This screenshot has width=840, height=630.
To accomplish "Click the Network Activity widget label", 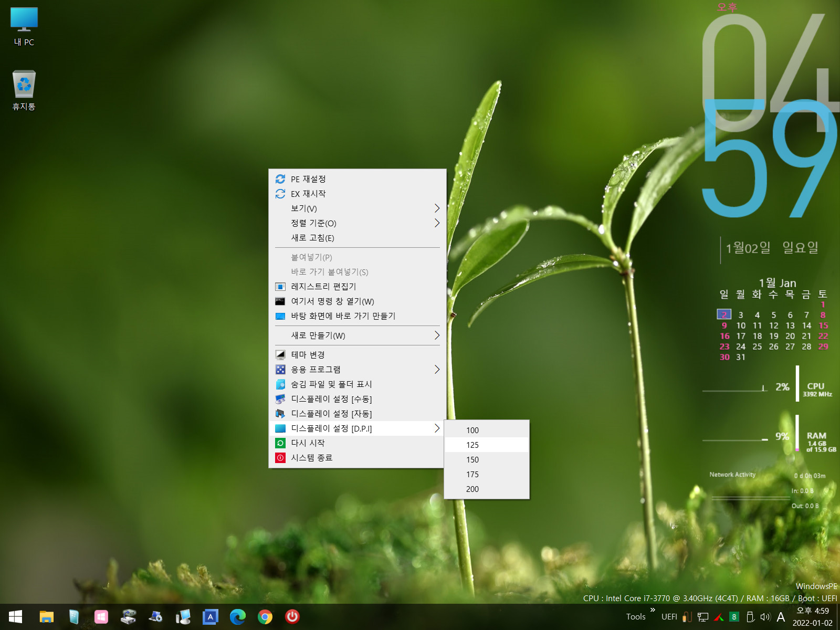I will (x=732, y=475).
